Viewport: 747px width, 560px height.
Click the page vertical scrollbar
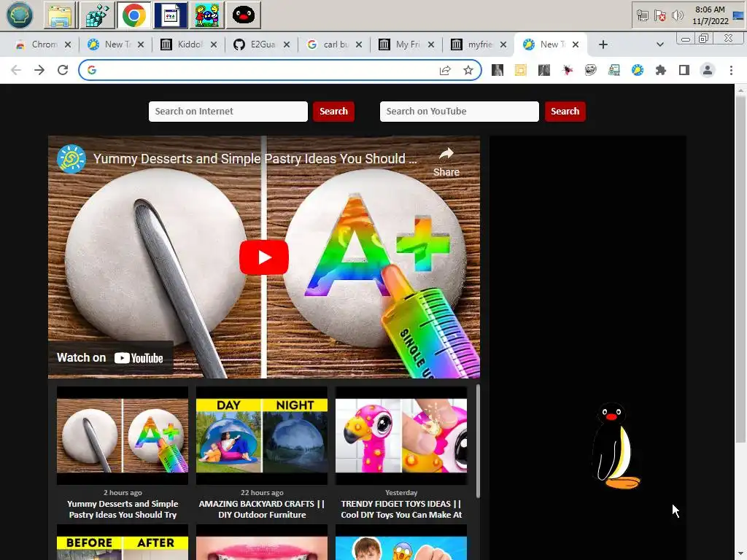[740, 270]
